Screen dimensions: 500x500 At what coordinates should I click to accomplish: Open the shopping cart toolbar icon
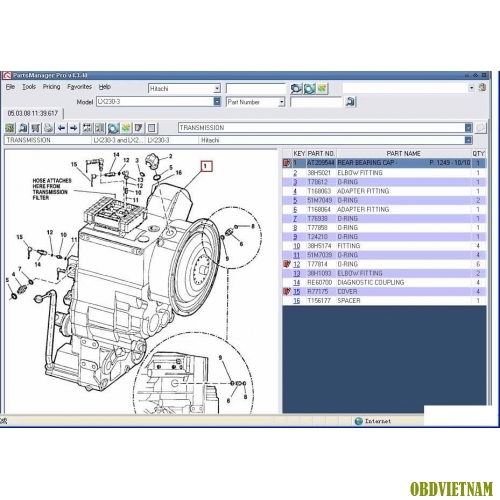[36, 128]
